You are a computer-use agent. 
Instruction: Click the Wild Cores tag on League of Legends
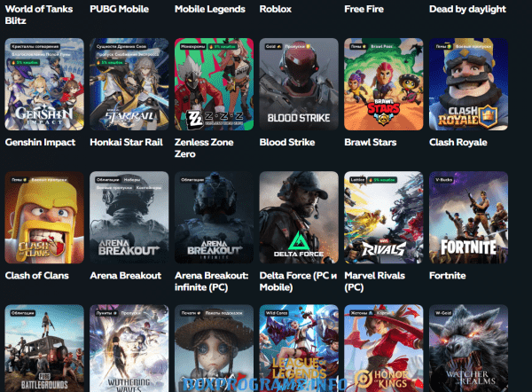click(277, 313)
